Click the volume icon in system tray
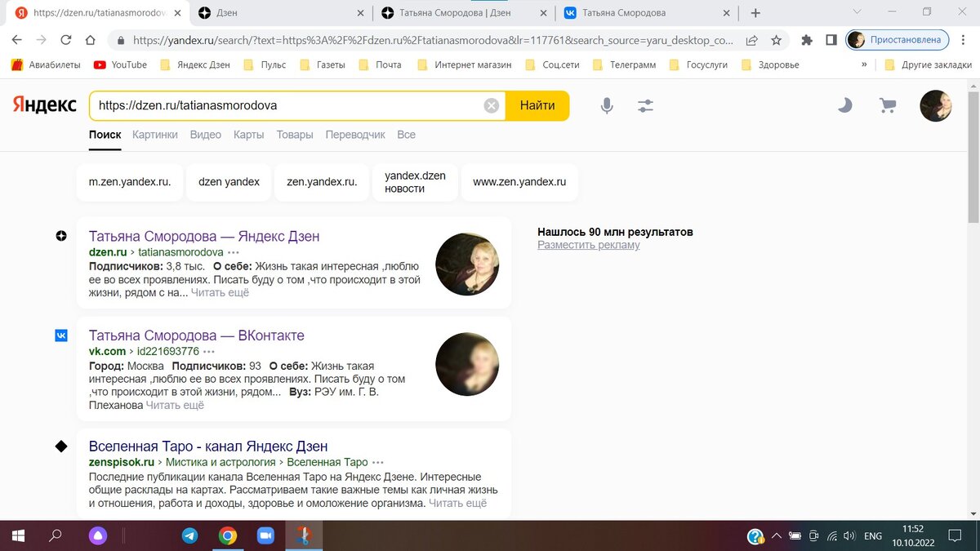Viewport: 980px width, 551px height. 850,536
